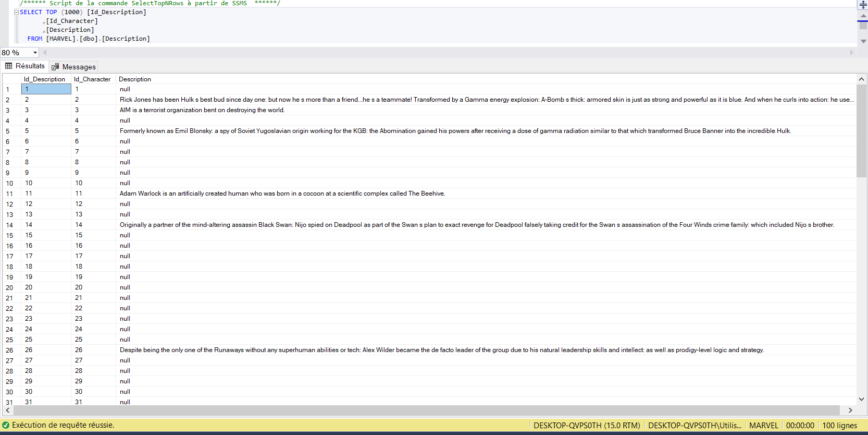Click the Messages tab icon
868x435 pixels.
click(x=55, y=67)
